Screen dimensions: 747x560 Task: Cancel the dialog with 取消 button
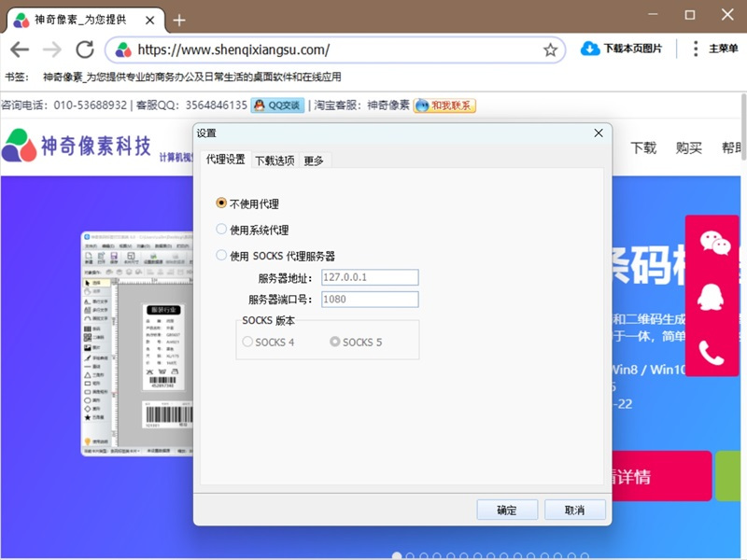pyautogui.click(x=574, y=510)
